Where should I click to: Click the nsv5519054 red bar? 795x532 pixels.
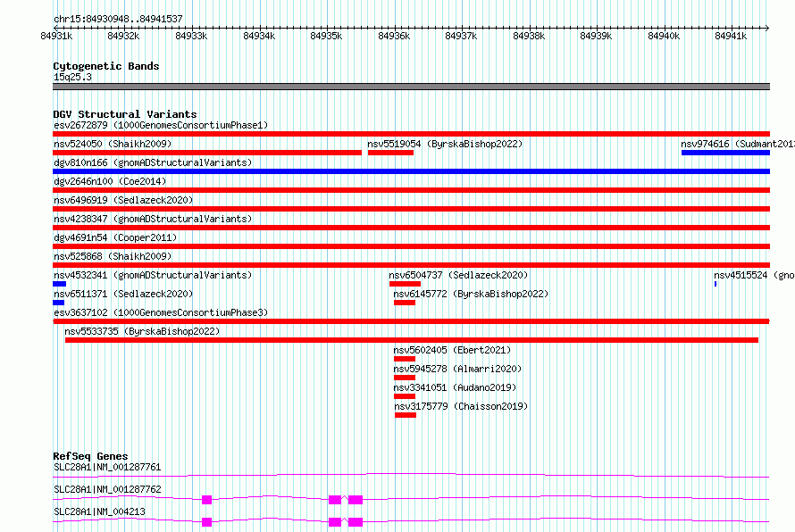click(390, 153)
